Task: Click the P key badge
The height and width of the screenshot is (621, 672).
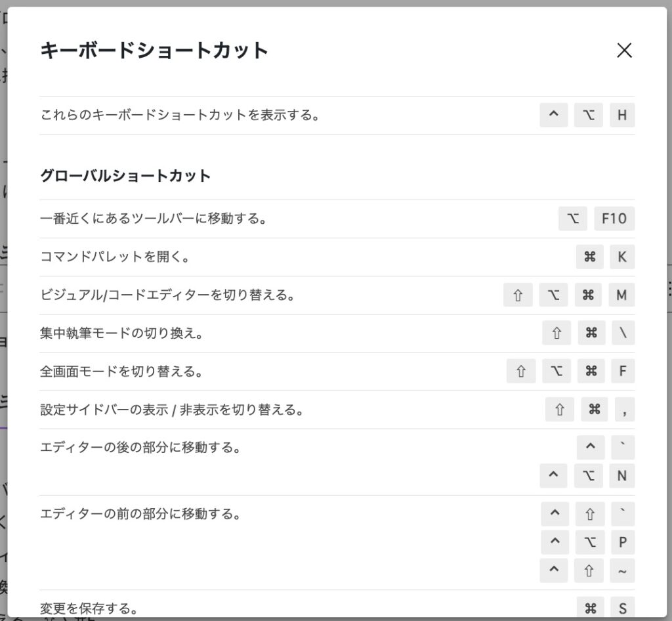Action: pyautogui.click(x=622, y=542)
